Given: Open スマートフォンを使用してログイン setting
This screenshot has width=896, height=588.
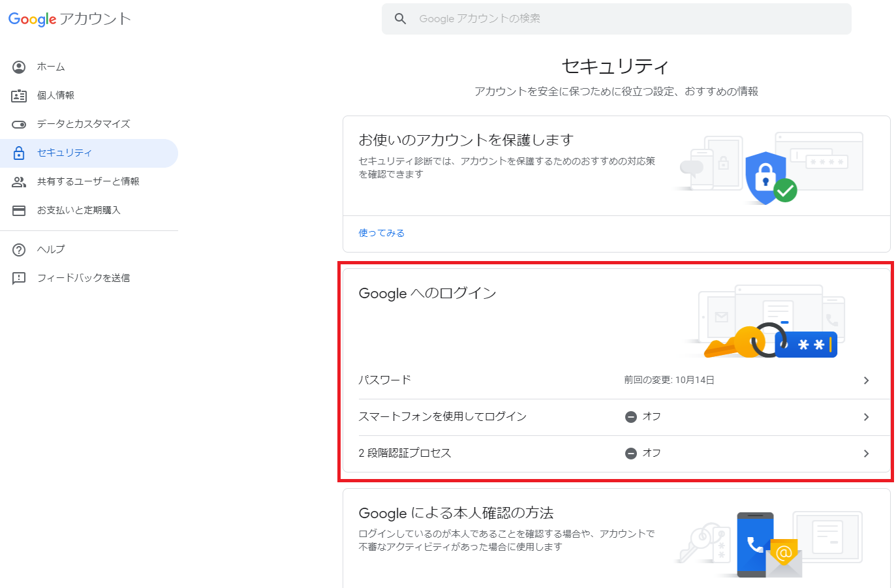Looking at the screenshot, I should [x=617, y=417].
